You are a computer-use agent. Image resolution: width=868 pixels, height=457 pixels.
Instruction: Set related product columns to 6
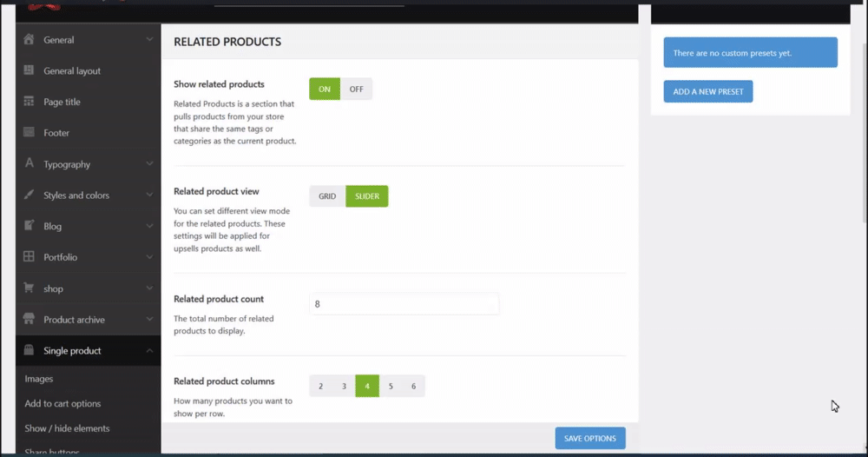tap(413, 386)
